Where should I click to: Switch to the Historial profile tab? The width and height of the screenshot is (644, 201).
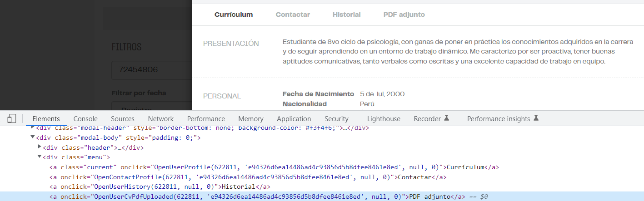click(x=346, y=15)
